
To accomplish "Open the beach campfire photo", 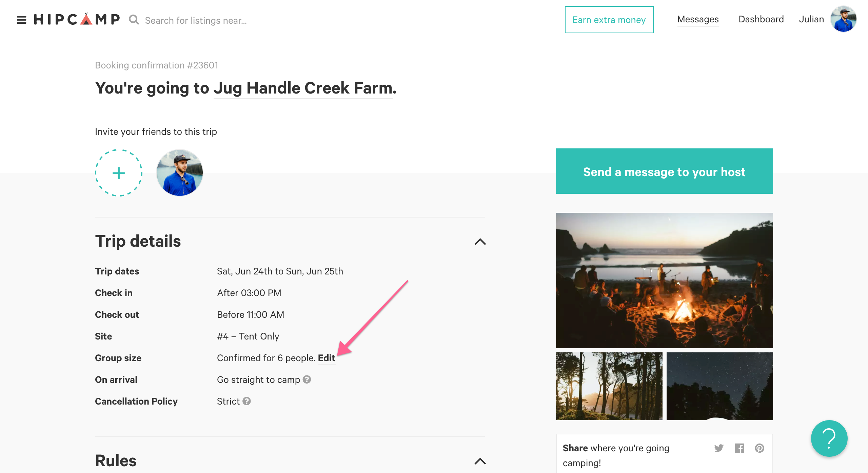I will (x=664, y=280).
